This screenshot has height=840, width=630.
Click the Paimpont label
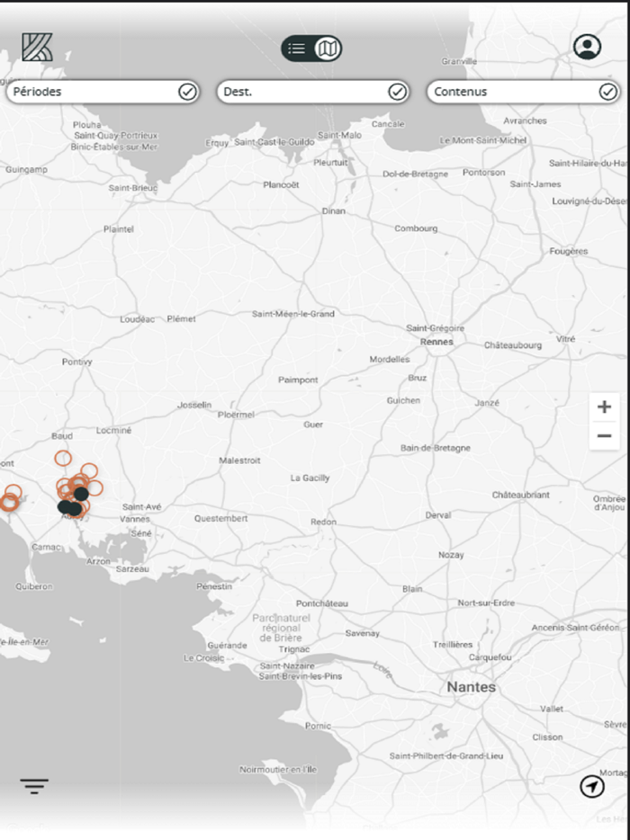click(298, 380)
